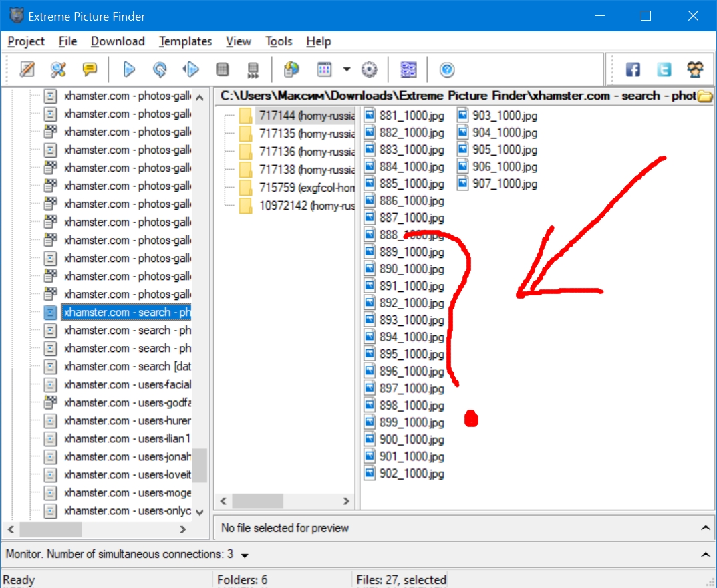Click the project list scroll down arrow
Image resolution: width=717 pixels, height=588 pixels.
[x=200, y=512]
